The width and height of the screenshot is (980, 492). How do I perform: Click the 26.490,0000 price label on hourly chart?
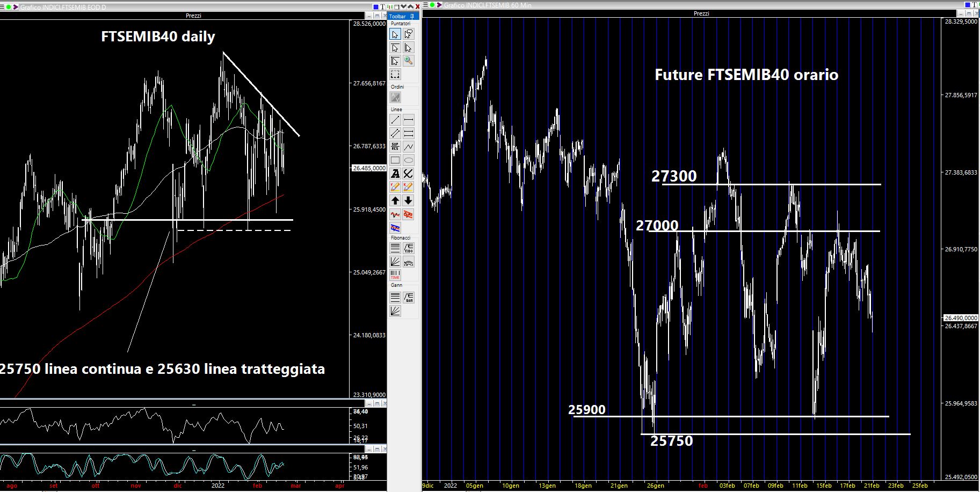point(961,318)
